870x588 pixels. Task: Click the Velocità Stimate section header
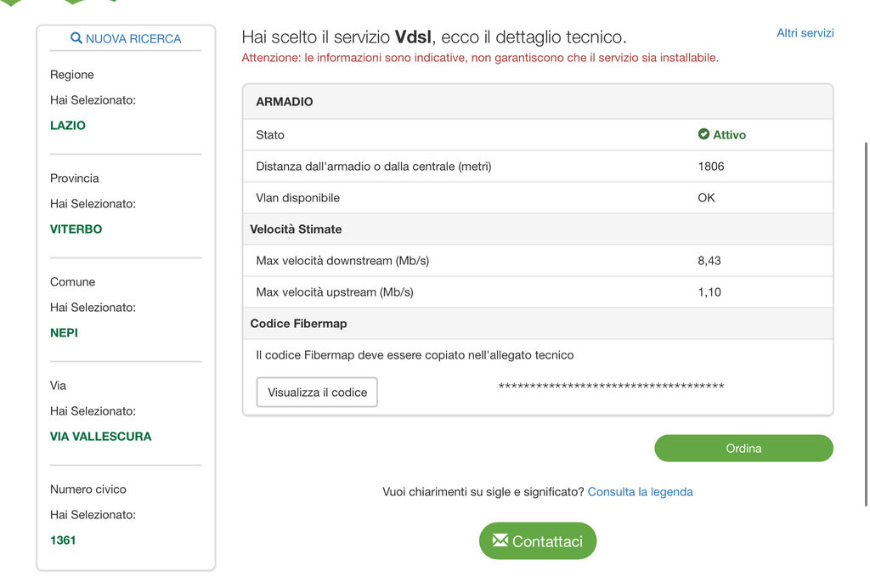[296, 229]
